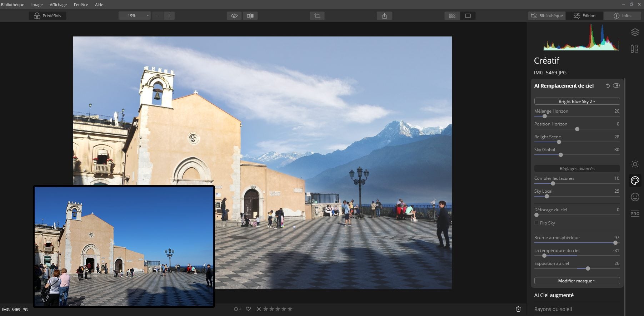Click the Position Horizon slider handle

577,129
